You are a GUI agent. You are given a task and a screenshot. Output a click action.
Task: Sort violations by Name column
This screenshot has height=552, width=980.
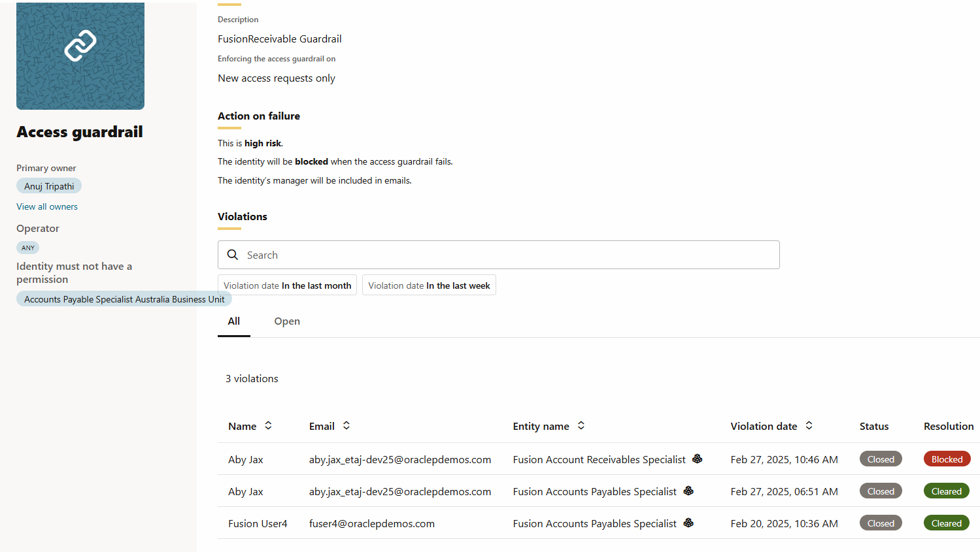click(268, 426)
